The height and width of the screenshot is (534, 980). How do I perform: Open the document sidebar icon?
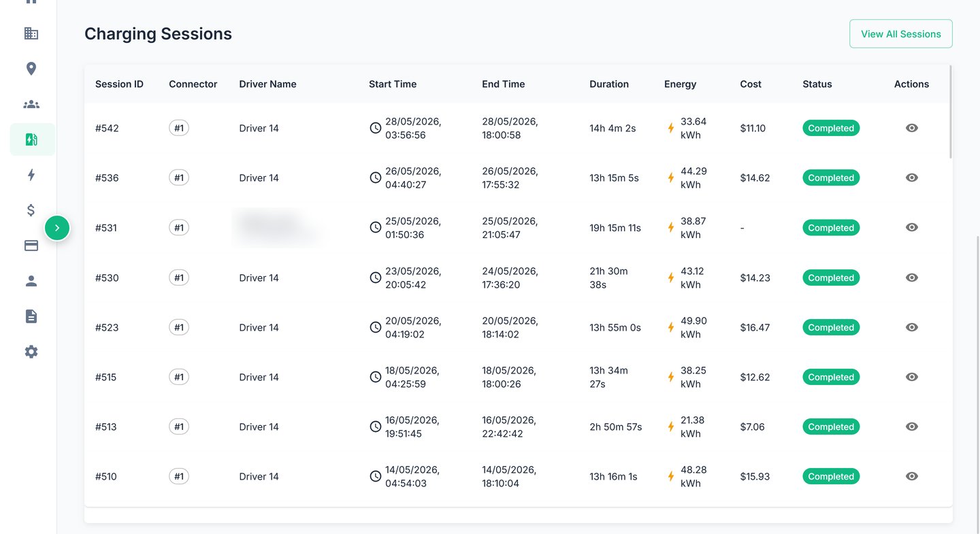[31, 316]
